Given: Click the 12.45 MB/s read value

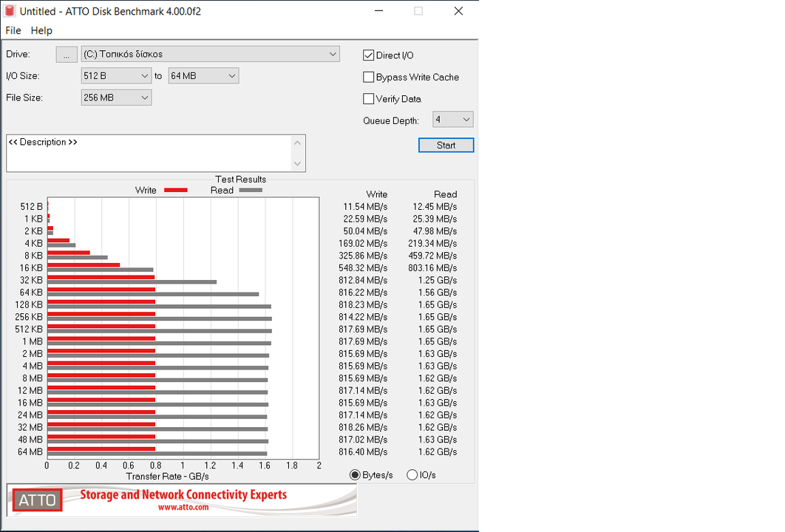Looking at the screenshot, I should tap(435, 207).
